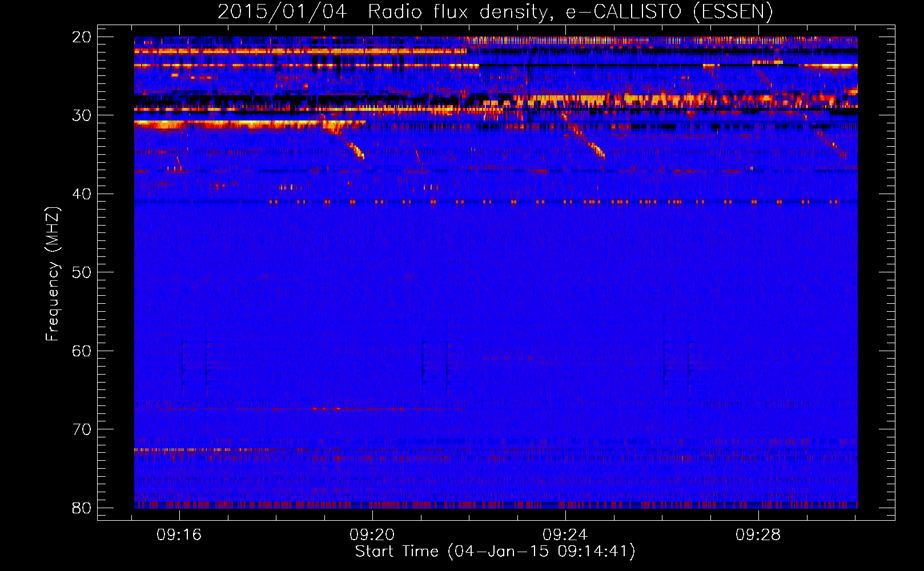Viewport: 924px width, 571px height.
Task: Click the 40 MHz frequency tick label
Action: point(82,194)
